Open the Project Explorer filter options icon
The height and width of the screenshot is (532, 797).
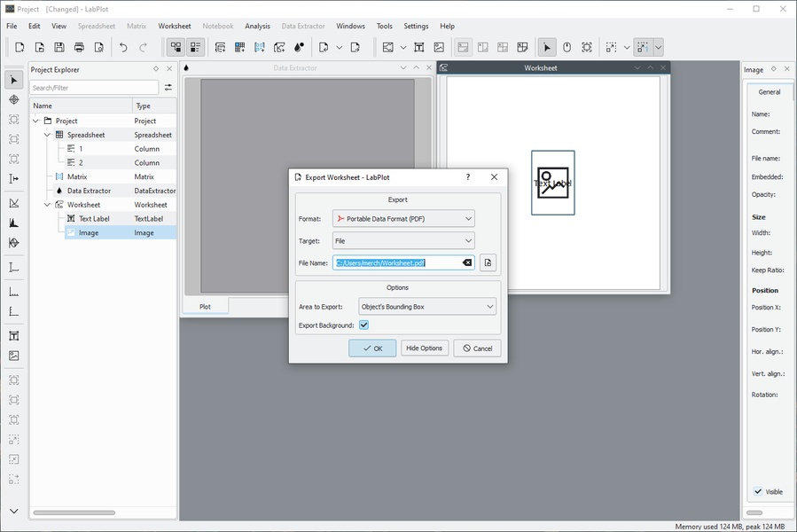(168, 88)
